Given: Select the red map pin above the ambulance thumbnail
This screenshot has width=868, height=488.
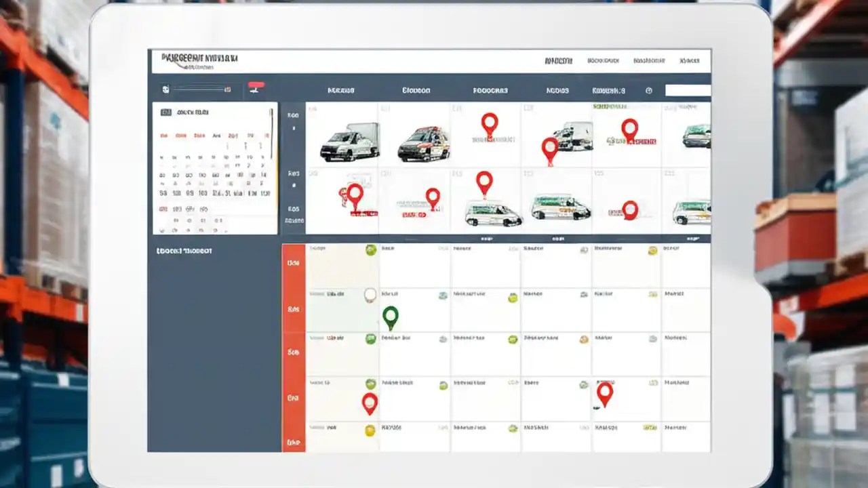Looking at the screenshot, I should 490,125.
